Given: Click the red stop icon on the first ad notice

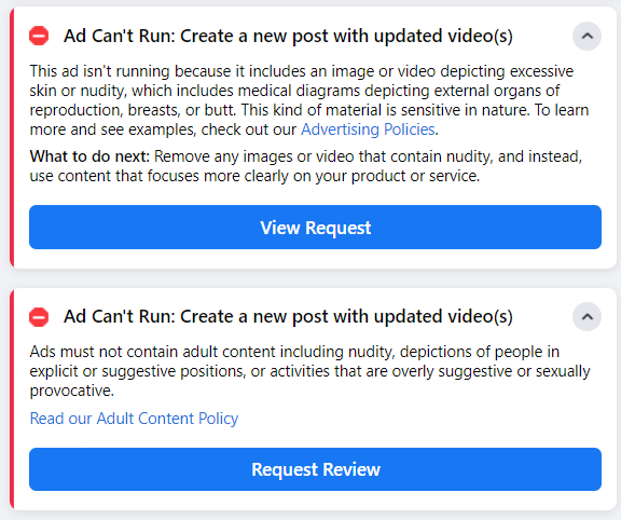Looking at the screenshot, I should tap(39, 36).
